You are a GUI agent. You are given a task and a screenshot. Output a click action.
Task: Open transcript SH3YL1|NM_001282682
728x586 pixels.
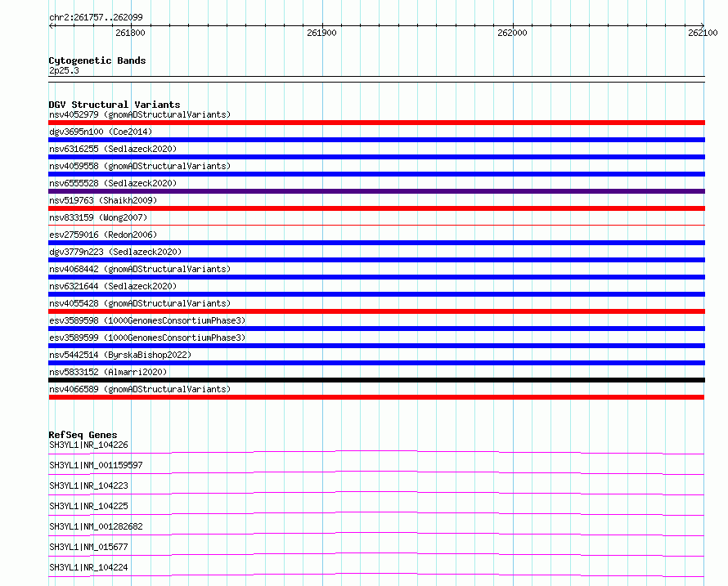(96, 526)
